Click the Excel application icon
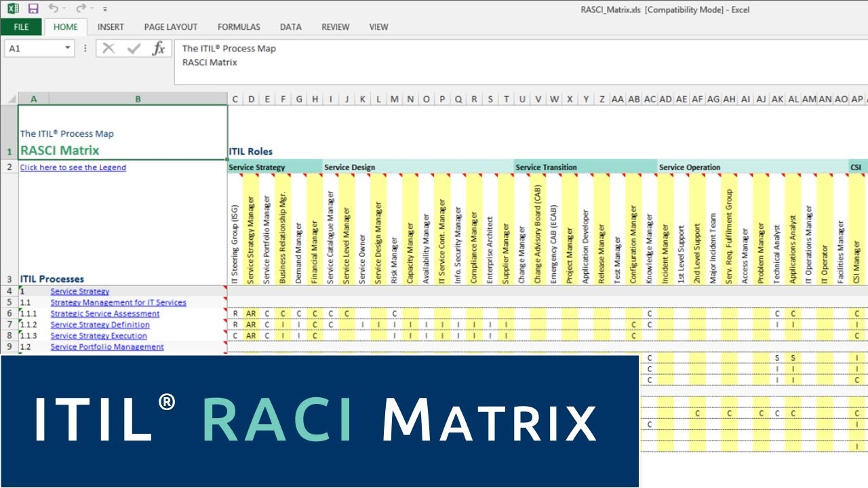 tap(13, 9)
